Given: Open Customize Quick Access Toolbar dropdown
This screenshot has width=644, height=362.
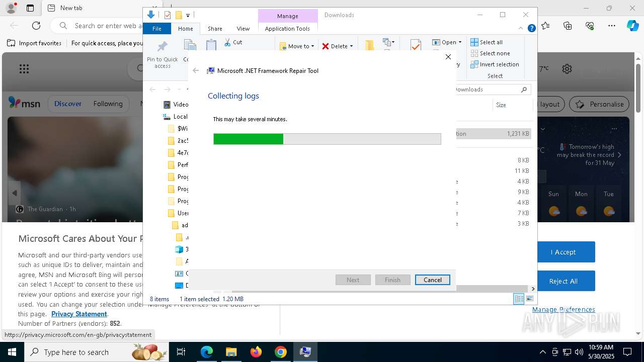Looking at the screenshot, I should pos(188,16).
